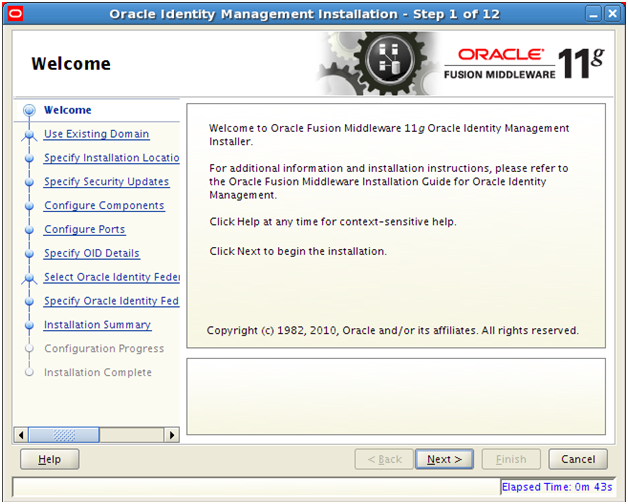
Task: Open Specify Oracle Identity Fed step
Action: (111, 301)
